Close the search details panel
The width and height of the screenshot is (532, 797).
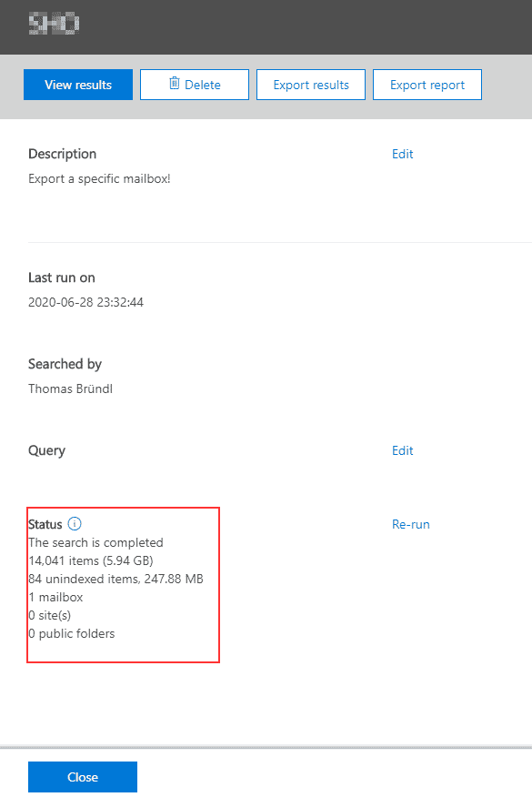coord(83,777)
